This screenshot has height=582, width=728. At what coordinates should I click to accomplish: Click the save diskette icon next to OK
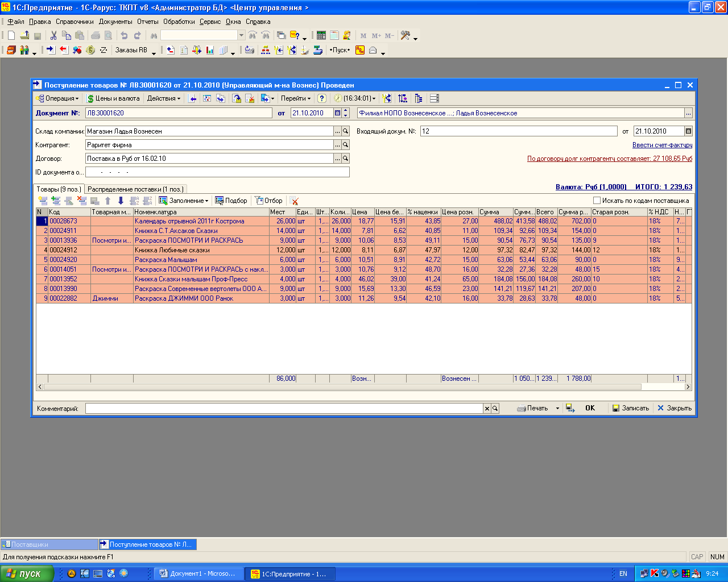click(570, 408)
